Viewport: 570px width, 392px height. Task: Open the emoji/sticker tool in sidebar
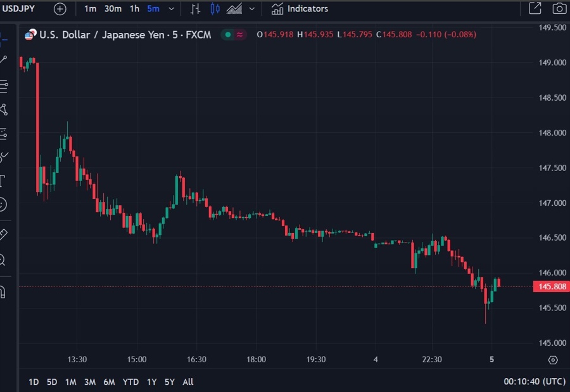pyautogui.click(x=3, y=205)
